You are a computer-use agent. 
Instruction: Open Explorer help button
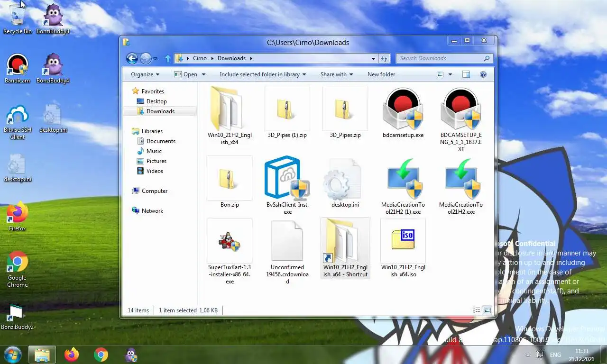tap(483, 74)
